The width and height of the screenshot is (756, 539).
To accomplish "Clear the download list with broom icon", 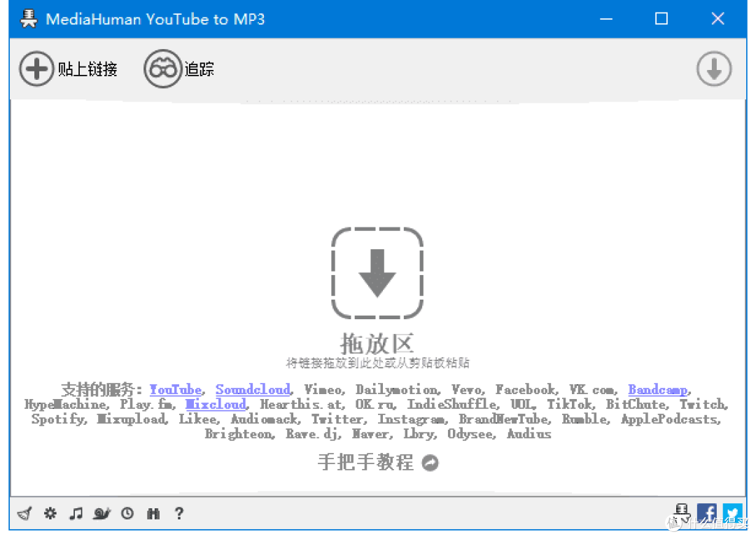I will coord(24,513).
